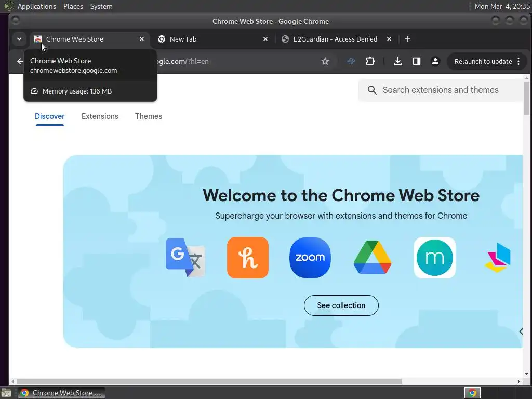Viewport: 532px width, 399px height.
Task: Click the magnifier icon in store search
Action: [372, 90]
